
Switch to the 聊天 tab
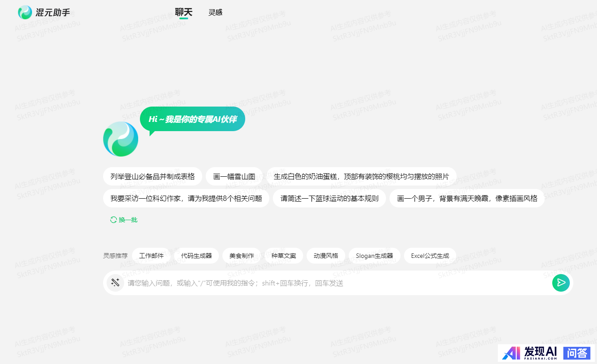[x=183, y=12]
